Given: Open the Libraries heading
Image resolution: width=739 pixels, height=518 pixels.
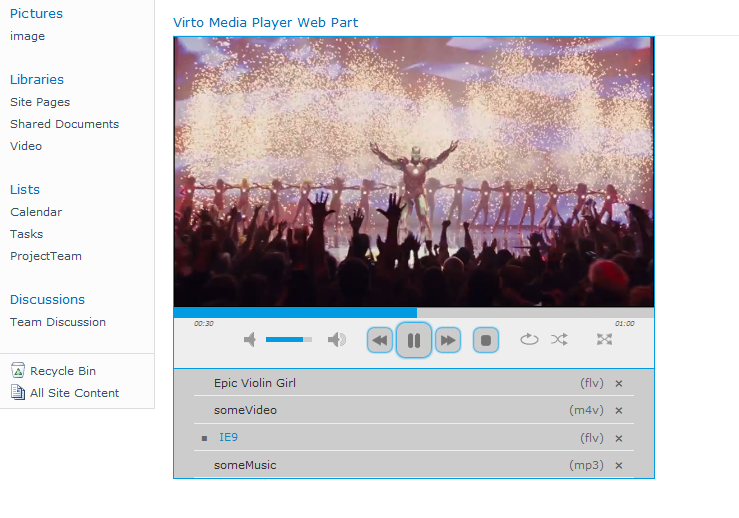Looking at the screenshot, I should click(x=37, y=79).
